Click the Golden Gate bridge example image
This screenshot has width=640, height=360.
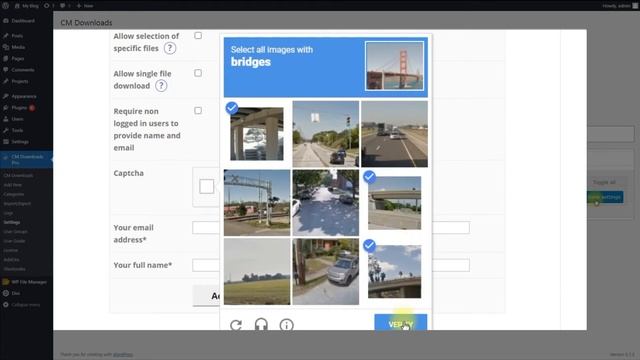click(x=394, y=66)
